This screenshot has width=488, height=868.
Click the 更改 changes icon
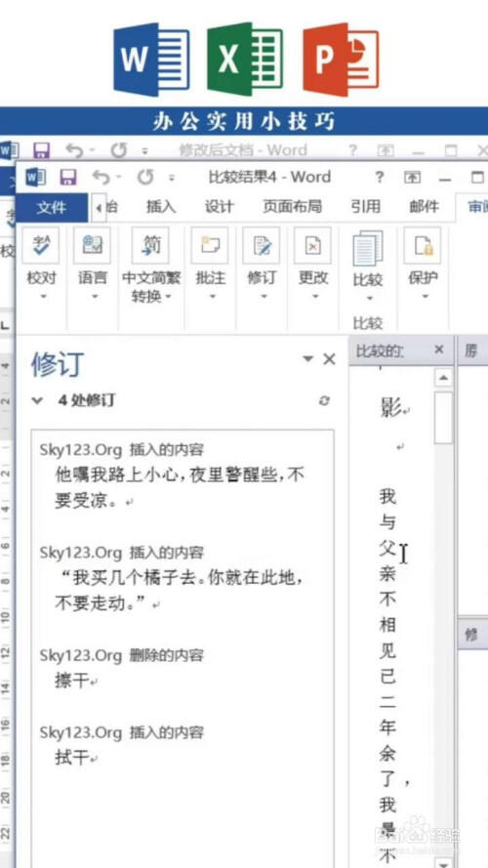point(312,245)
